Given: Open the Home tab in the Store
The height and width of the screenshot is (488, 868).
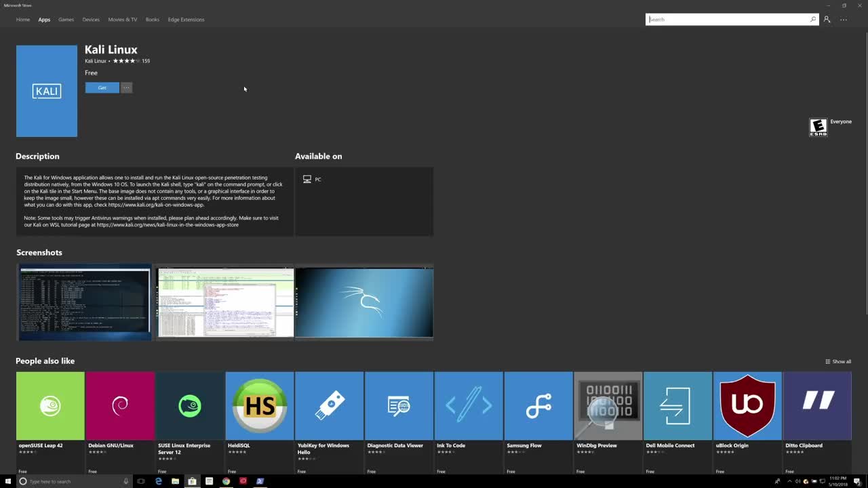Looking at the screenshot, I should tap(23, 20).
